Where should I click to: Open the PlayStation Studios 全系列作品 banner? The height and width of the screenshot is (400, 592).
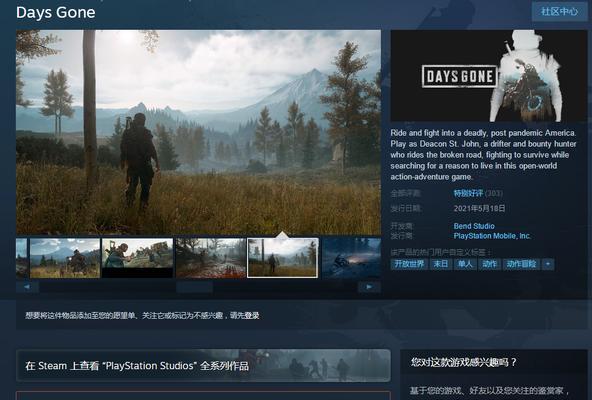[x=203, y=365]
